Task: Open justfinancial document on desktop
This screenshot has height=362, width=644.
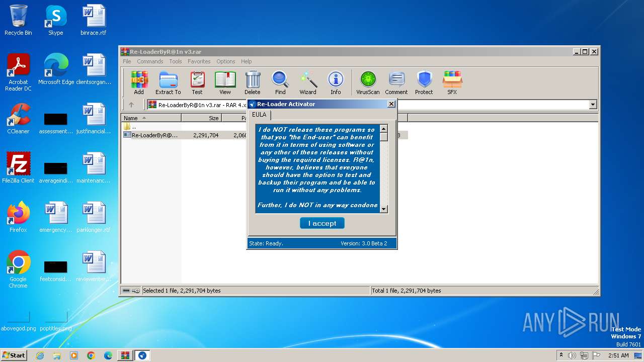Action: (x=94, y=119)
